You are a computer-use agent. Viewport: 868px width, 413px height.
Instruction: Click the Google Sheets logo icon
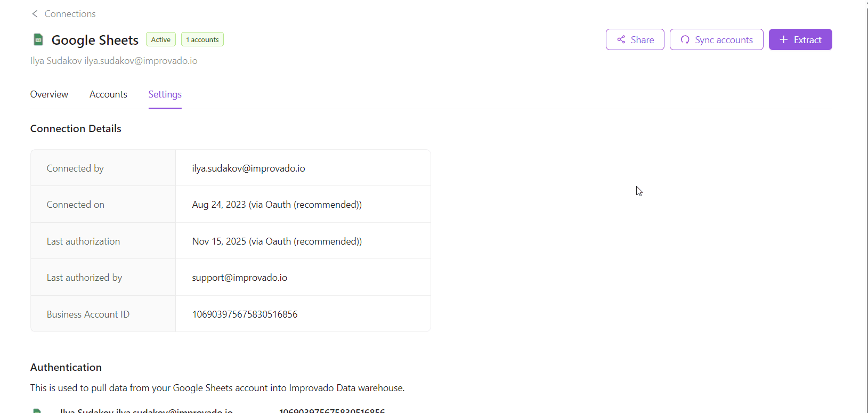(38, 39)
